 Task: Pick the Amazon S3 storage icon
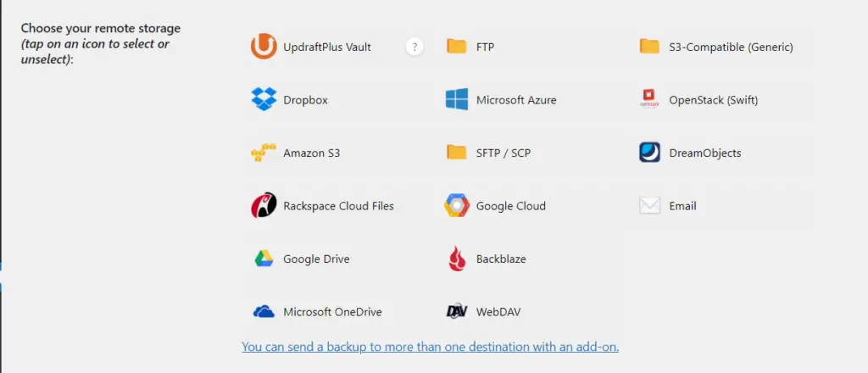click(264, 153)
